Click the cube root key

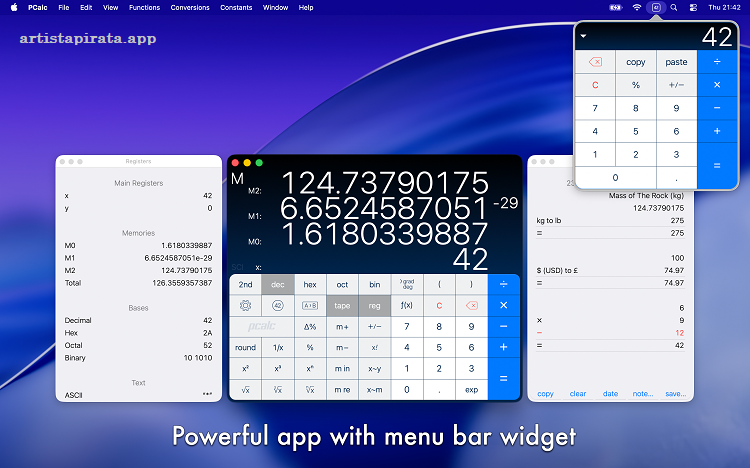point(277,390)
